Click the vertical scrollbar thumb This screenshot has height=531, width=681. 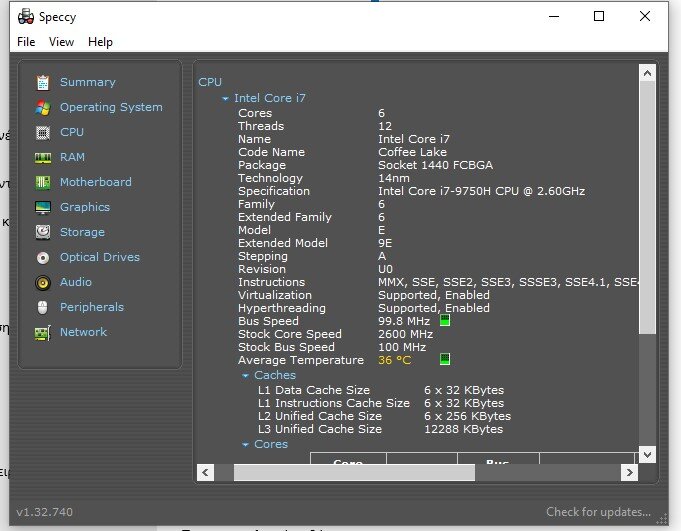click(x=647, y=208)
